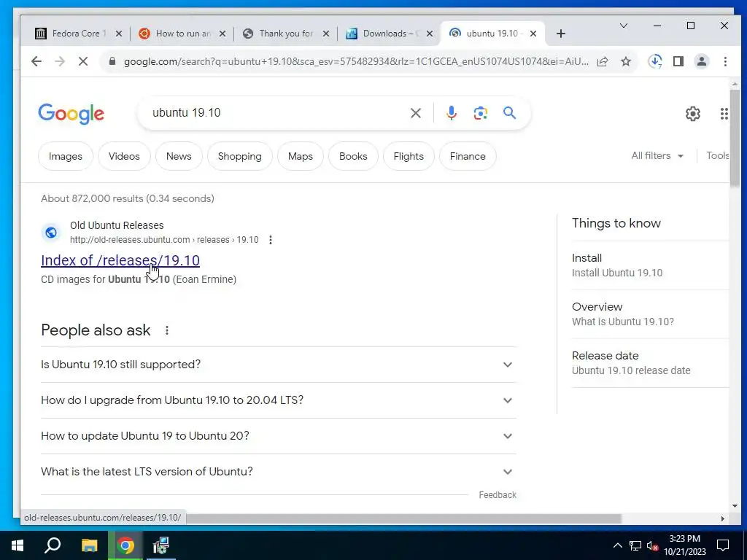Filter results by Maps
747x560 pixels.
click(x=300, y=156)
